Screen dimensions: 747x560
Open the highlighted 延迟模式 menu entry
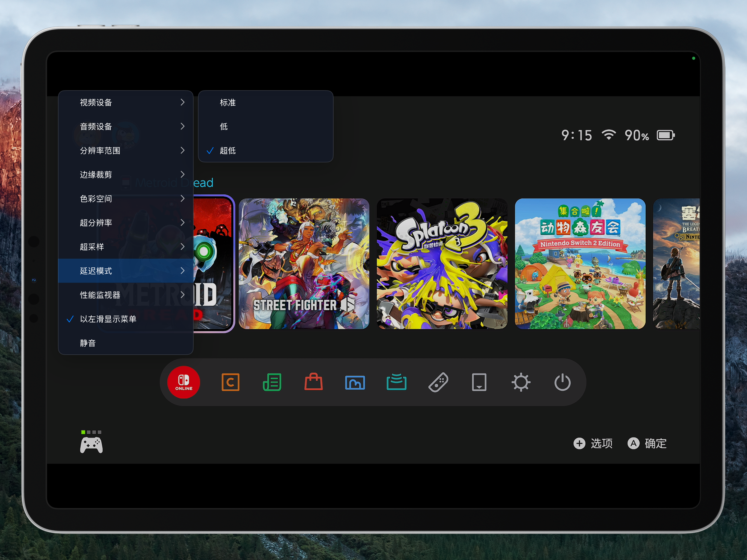click(x=126, y=270)
